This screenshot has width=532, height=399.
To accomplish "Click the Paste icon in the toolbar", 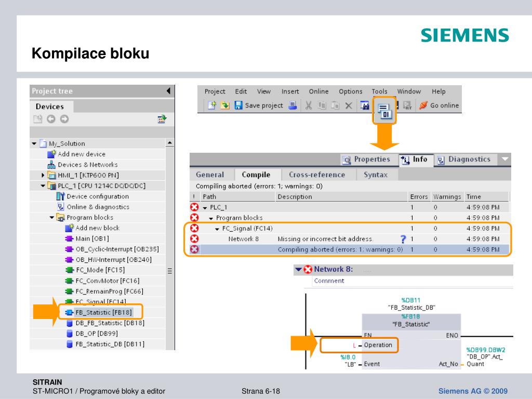I will [x=335, y=105].
